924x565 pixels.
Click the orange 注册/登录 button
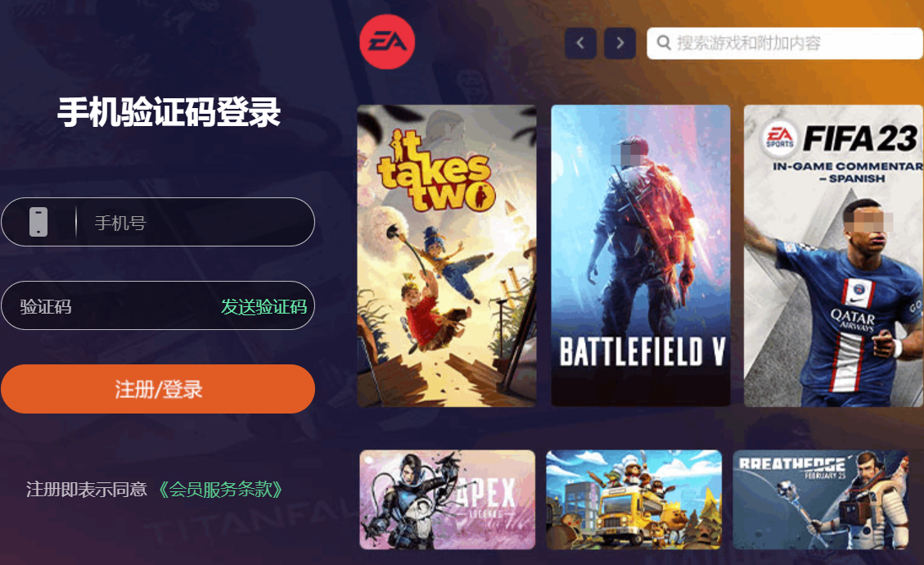tap(158, 389)
